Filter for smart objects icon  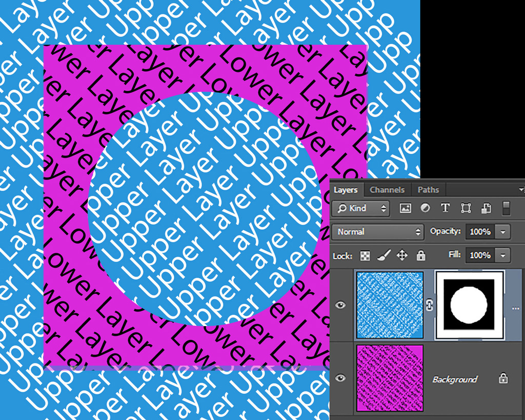pyautogui.click(x=486, y=208)
